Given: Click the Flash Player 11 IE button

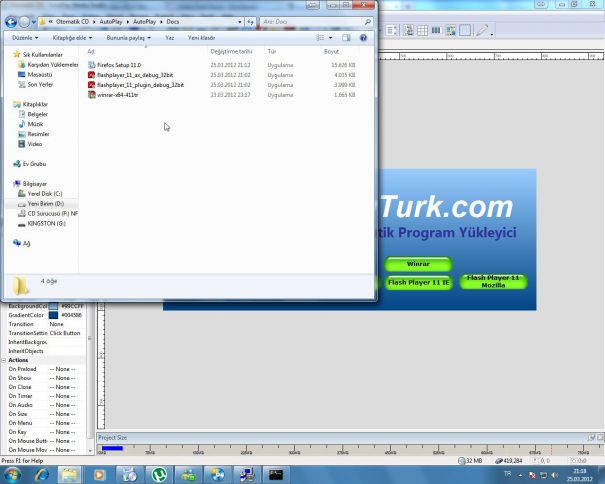Looking at the screenshot, I should pyautogui.click(x=419, y=282).
